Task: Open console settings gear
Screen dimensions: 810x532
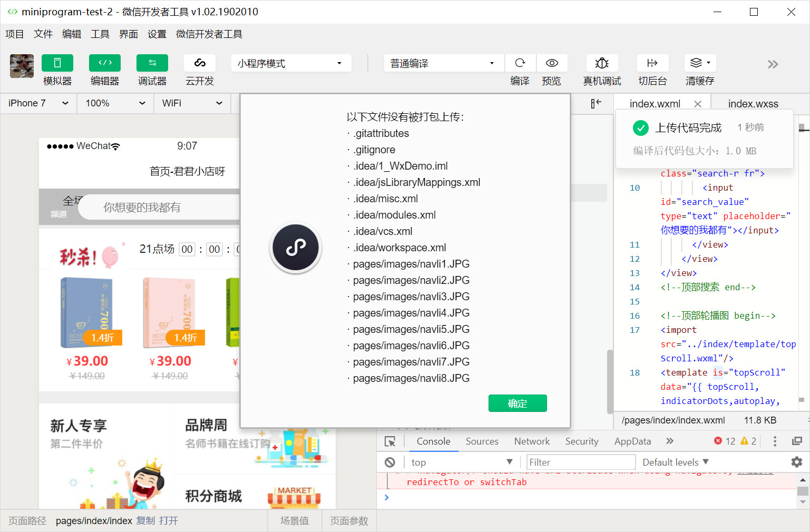Action: (796, 462)
